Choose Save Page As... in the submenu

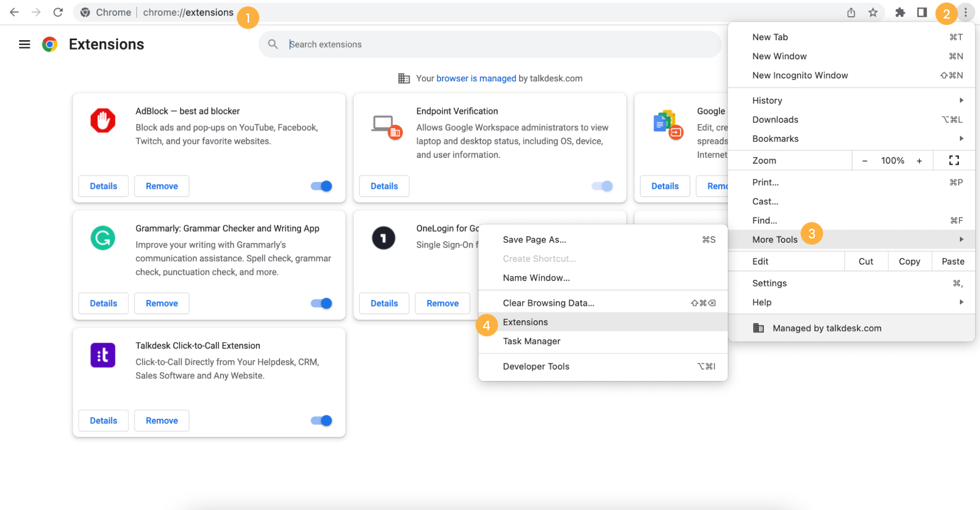(x=603, y=239)
